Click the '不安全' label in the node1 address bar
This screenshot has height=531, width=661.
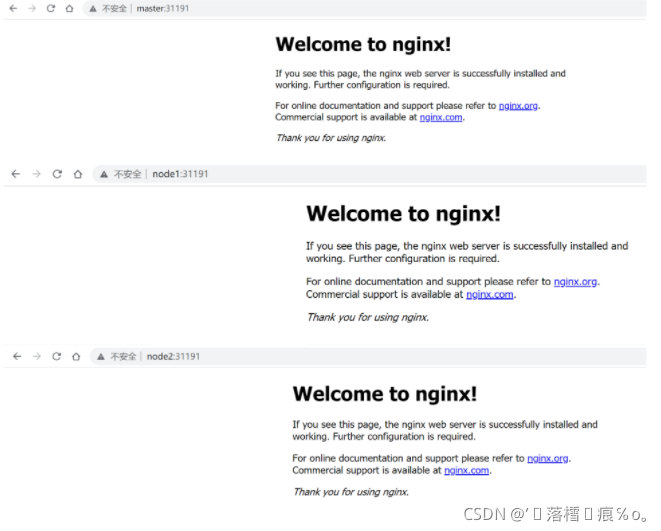[127, 174]
